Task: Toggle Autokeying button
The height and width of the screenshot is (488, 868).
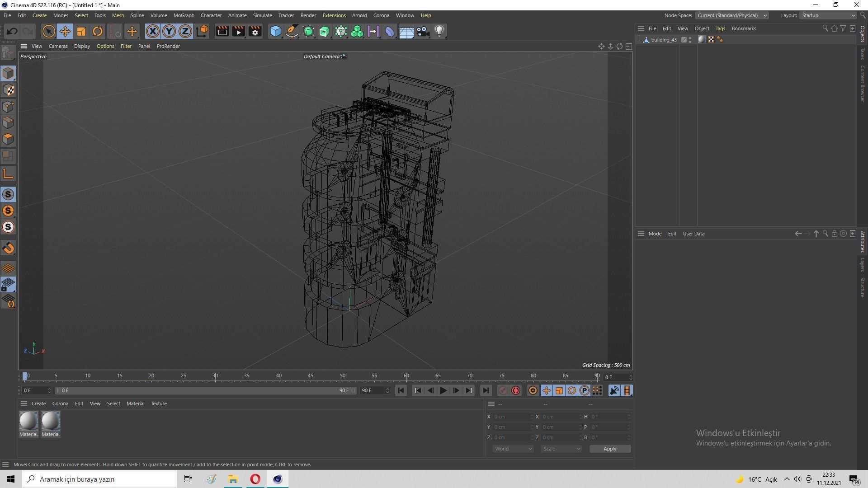Action: point(516,390)
